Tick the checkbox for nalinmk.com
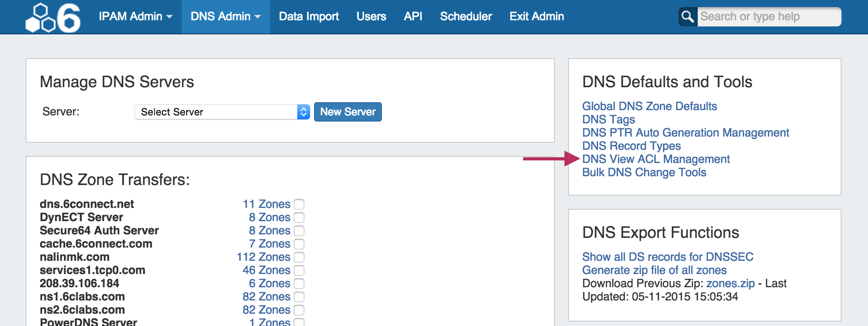868x326 pixels. coord(299,257)
